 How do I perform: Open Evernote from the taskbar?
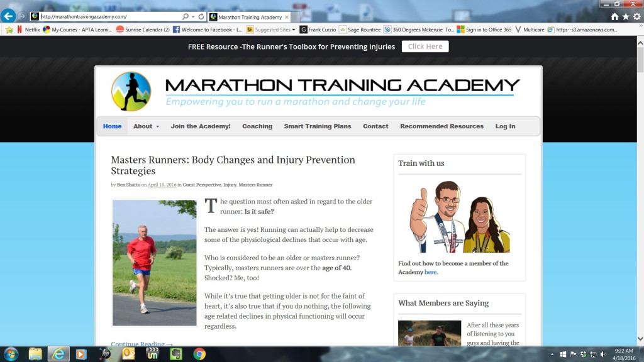[176, 354]
